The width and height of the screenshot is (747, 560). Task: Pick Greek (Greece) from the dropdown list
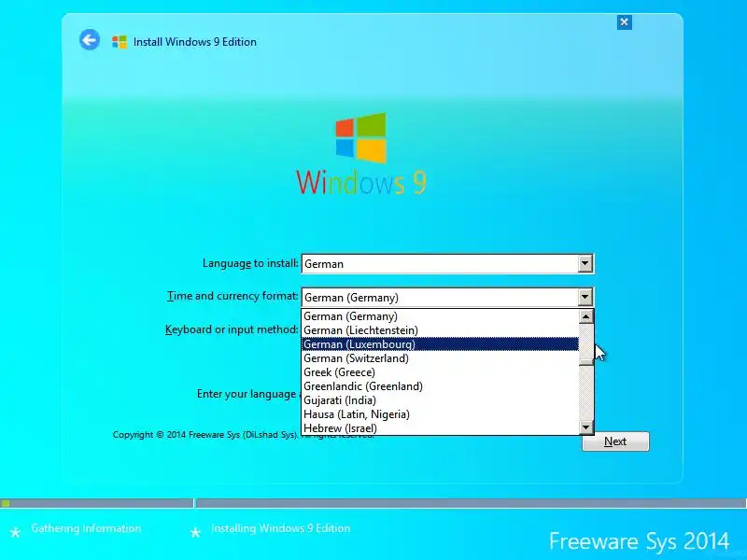[440, 371]
